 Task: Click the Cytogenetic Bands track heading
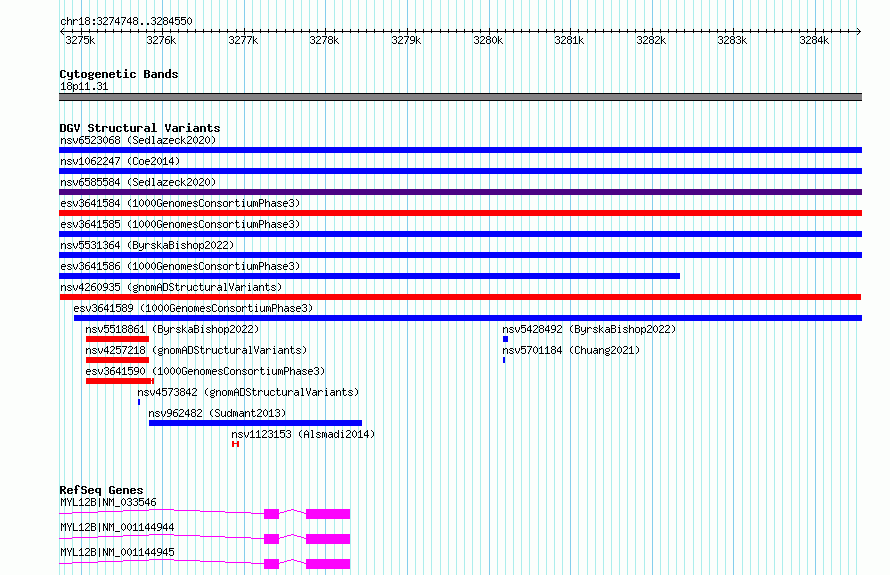[119, 74]
